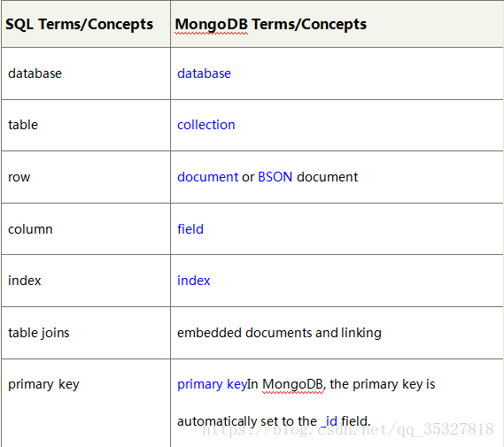This screenshot has height=447, width=504.
Task: Click the black primary key text
Action: (43, 384)
